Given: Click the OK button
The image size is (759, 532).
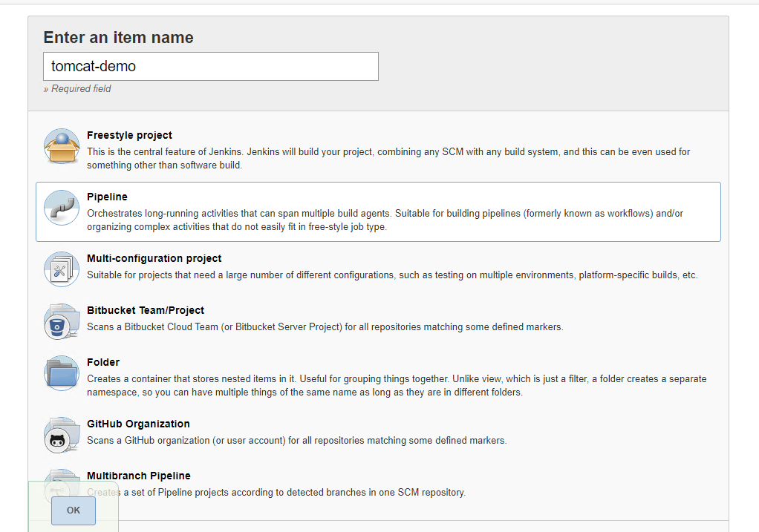Looking at the screenshot, I should click(x=74, y=510).
